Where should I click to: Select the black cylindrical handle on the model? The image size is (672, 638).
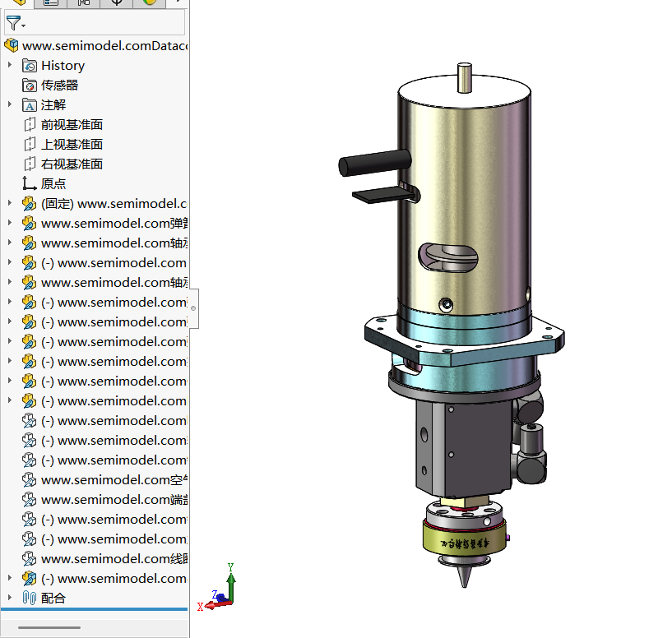[374, 163]
